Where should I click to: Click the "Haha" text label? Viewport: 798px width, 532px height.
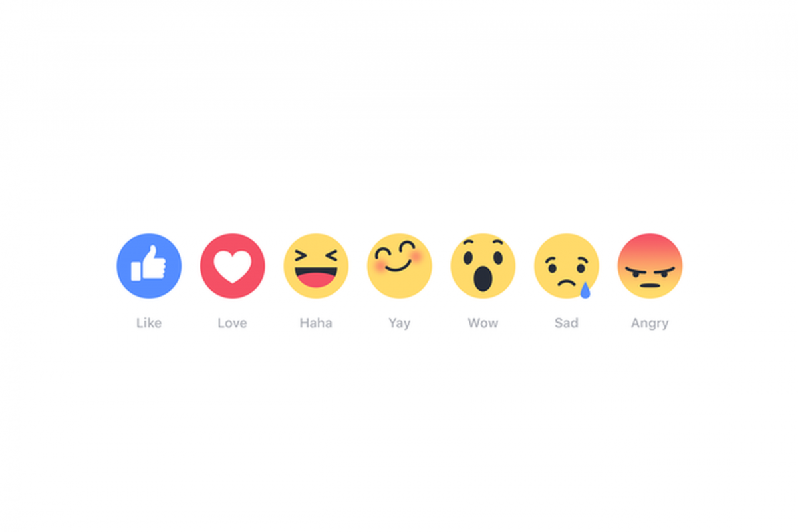[x=316, y=323]
